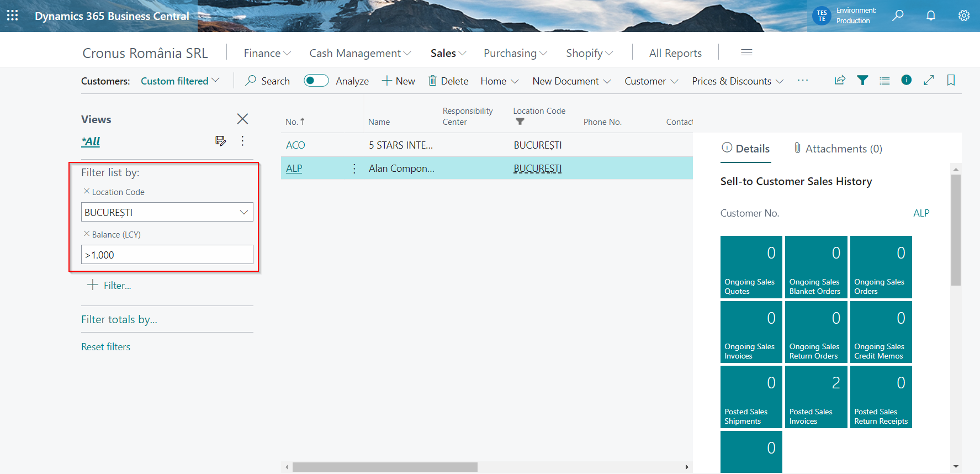Expand the Custom filtered view dropdown
980x474 pixels.
click(180, 81)
